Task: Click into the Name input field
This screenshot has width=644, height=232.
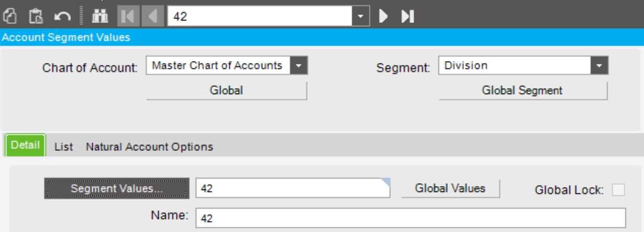Action: (410, 218)
